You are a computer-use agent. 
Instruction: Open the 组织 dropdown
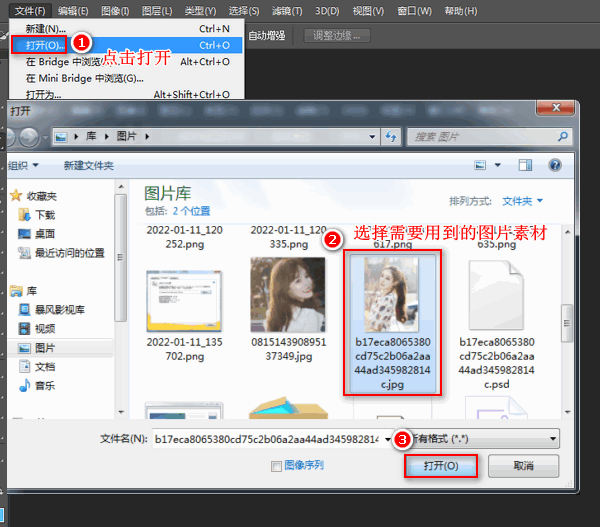[x=23, y=166]
